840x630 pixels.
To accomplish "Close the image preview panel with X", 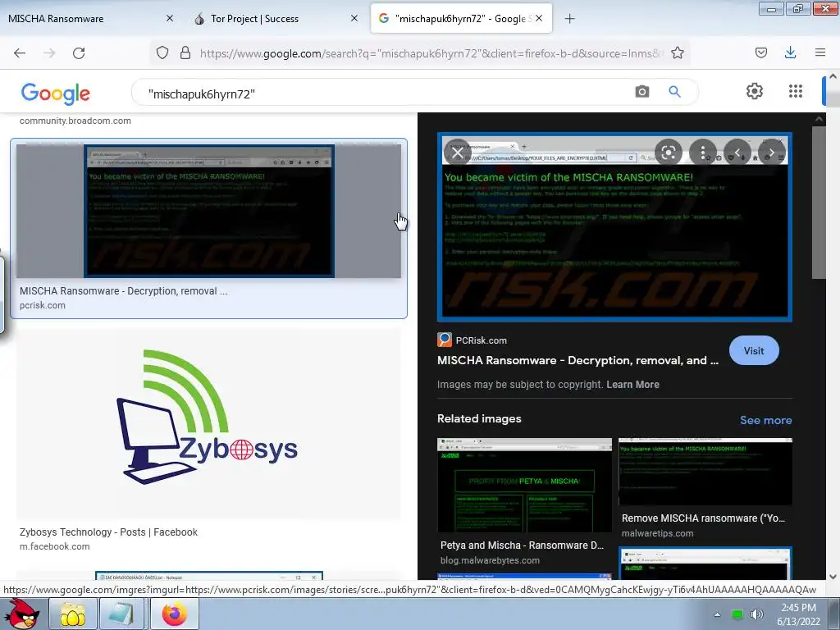I will pos(457,153).
